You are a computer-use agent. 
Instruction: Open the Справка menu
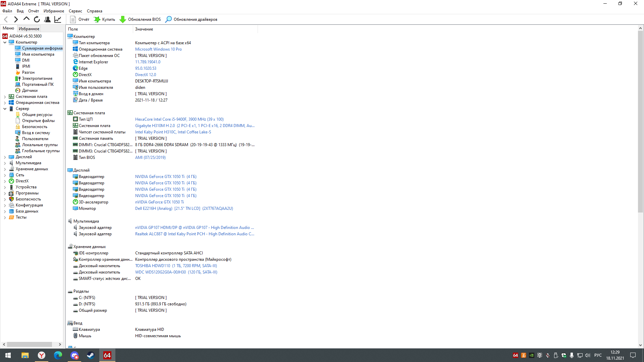tap(95, 11)
